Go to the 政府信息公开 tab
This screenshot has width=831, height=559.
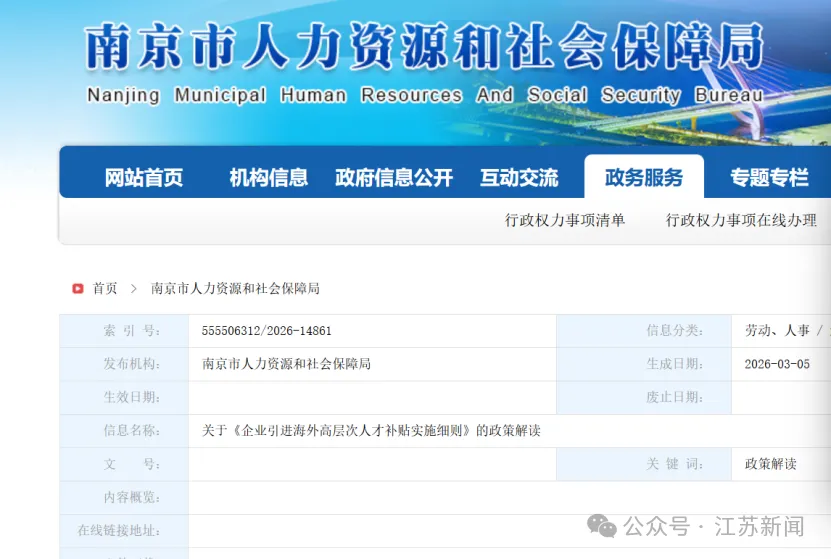point(394,178)
